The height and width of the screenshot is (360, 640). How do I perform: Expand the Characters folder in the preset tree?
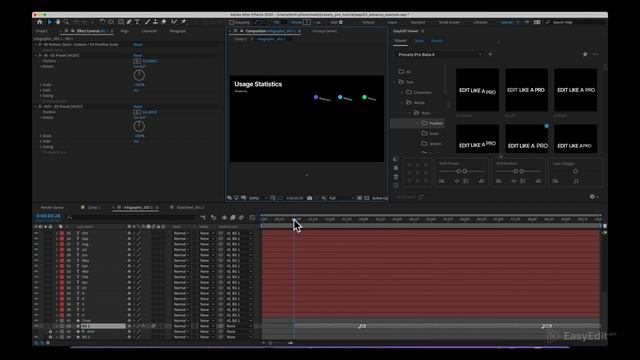pyautogui.click(x=402, y=92)
